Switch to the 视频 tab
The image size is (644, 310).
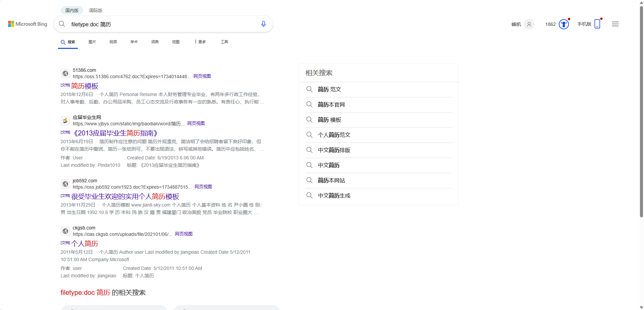pos(113,42)
